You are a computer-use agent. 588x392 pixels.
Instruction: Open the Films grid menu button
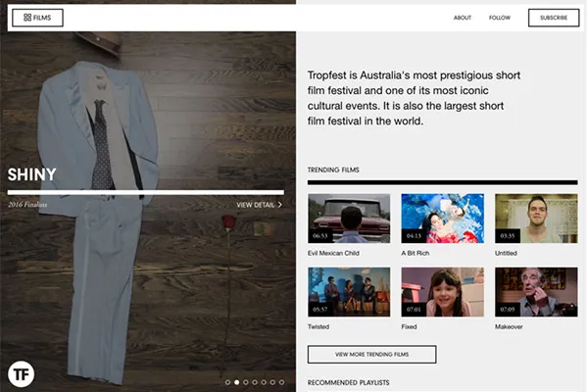click(x=37, y=18)
